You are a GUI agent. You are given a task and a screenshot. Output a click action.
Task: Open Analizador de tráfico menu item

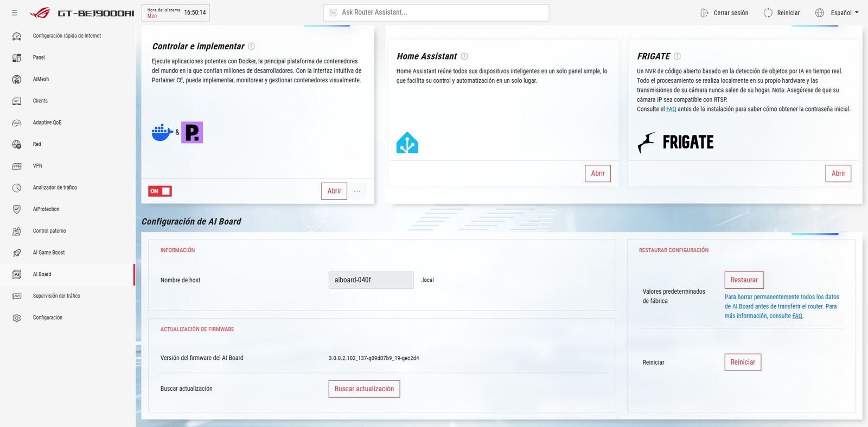coord(55,187)
